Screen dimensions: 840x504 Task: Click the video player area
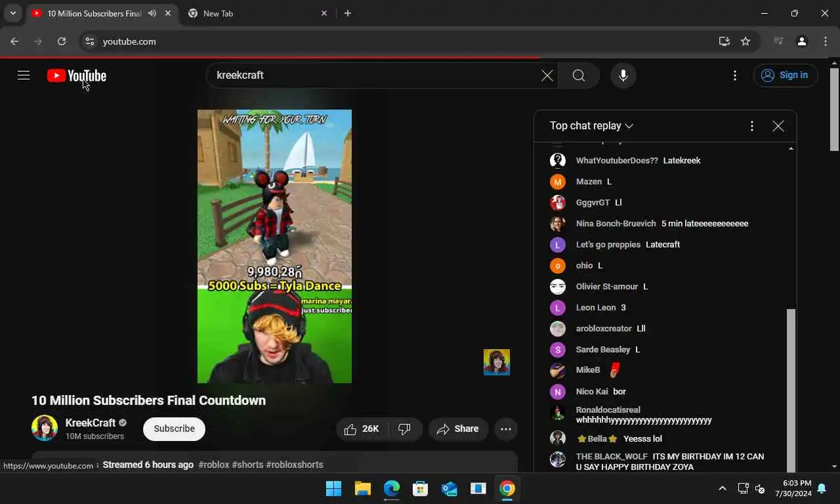274,246
